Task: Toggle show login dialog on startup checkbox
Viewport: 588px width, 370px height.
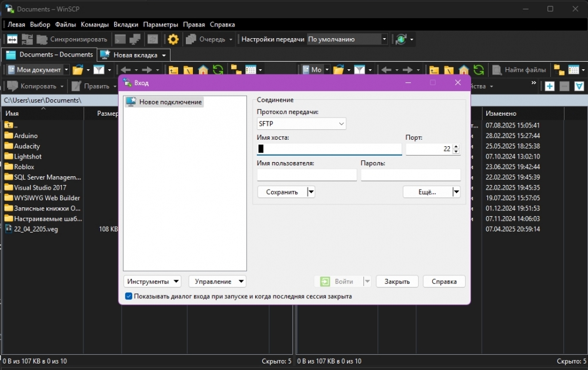Action: (x=129, y=296)
